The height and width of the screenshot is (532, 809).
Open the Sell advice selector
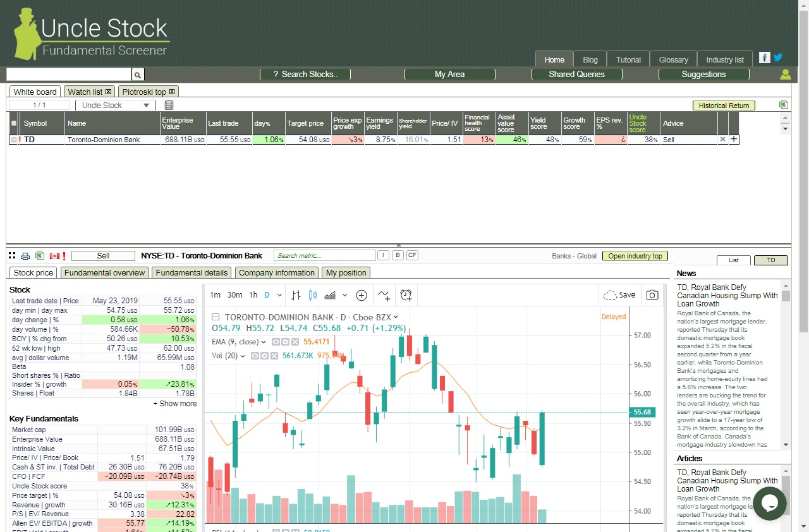(x=103, y=256)
